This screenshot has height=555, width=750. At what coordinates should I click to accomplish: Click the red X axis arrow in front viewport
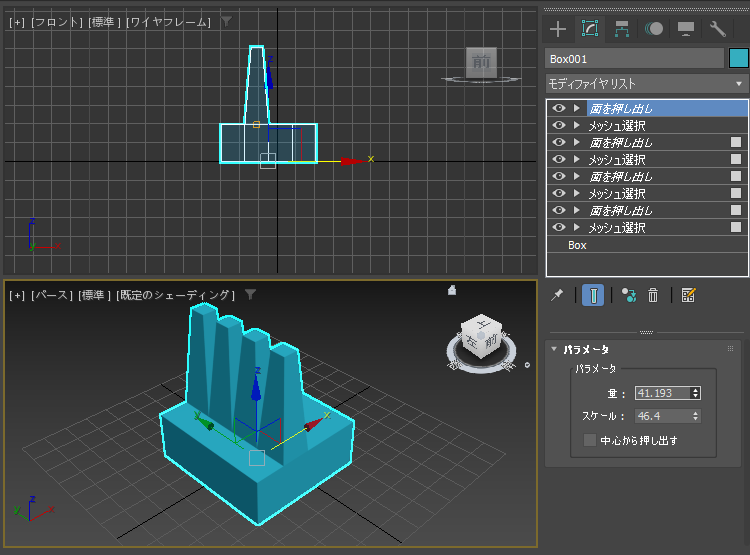[352, 161]
